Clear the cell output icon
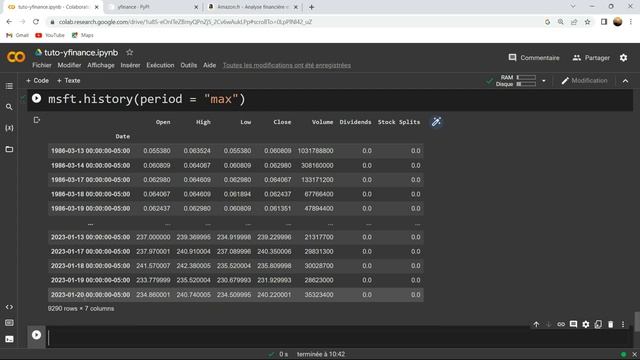The height and width of the screenshot is (360, 640). 36,120
